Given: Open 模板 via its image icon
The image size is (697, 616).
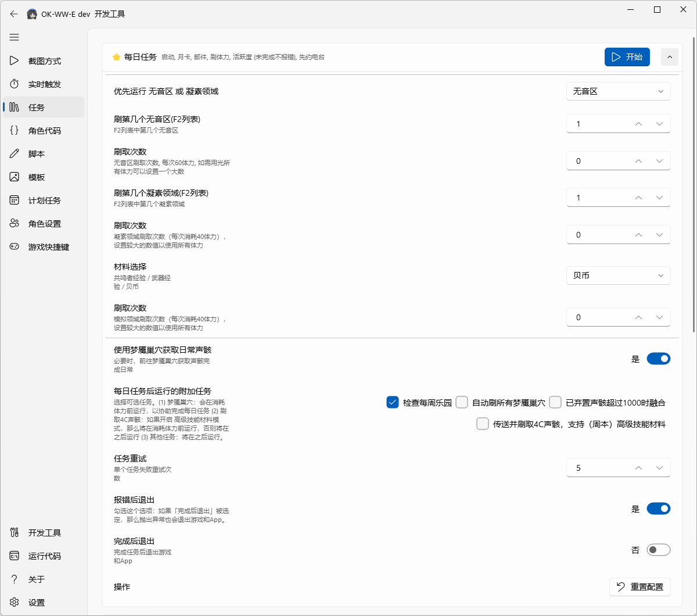Looking at the screenshot, I should (x=15, y=177).
